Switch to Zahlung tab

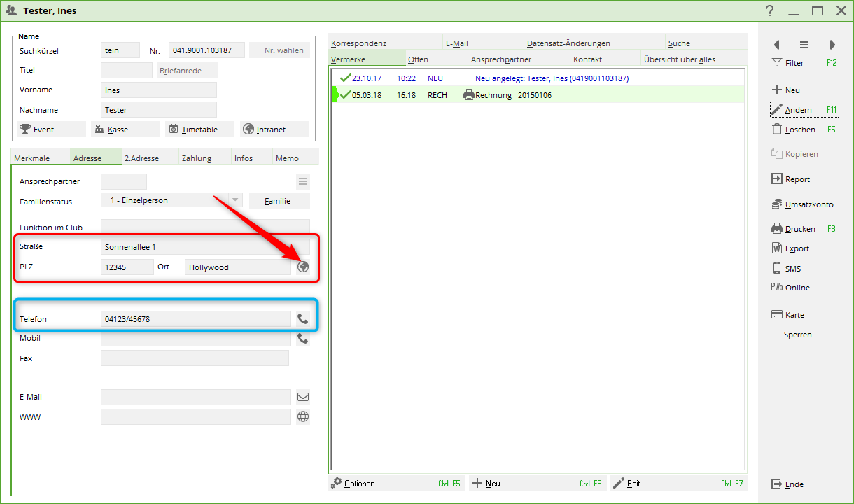(x=205, y=157)
